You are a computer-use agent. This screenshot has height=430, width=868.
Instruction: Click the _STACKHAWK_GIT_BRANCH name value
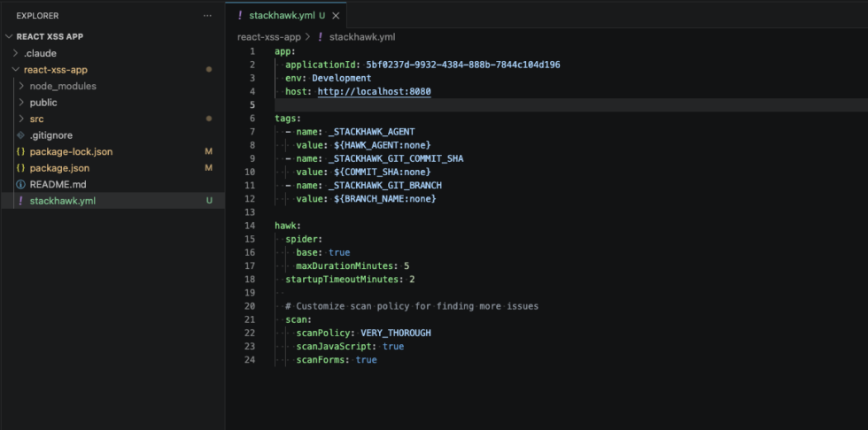point(384,185)
